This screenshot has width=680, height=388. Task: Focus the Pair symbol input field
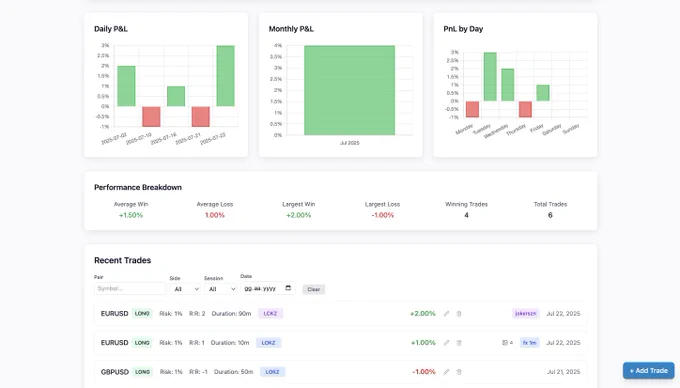pyautogui.click(x=130, y=288)
